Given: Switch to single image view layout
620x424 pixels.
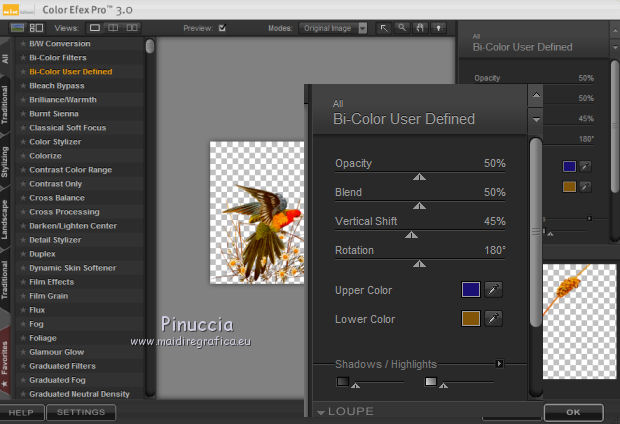Looking at the screenshot, I should [95, 28].
